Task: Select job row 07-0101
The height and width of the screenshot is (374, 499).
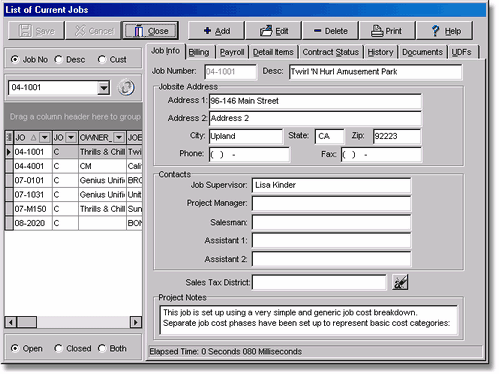Action: (x=73, y=180)
